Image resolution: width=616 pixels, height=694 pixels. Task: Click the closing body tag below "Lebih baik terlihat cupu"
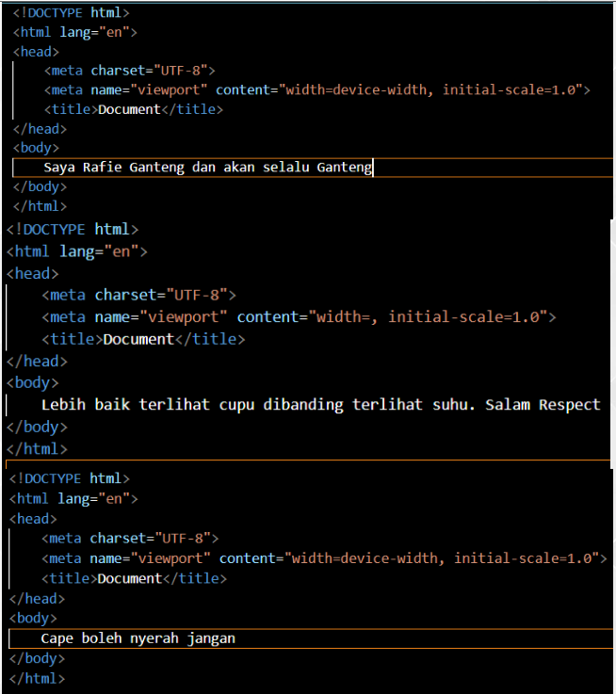[37, 428]
